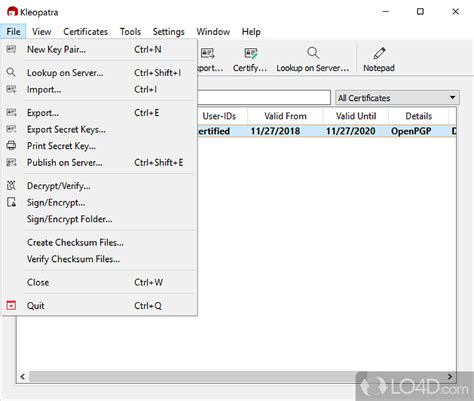
Task: Open the Settings menu
Action: [169, 32]
